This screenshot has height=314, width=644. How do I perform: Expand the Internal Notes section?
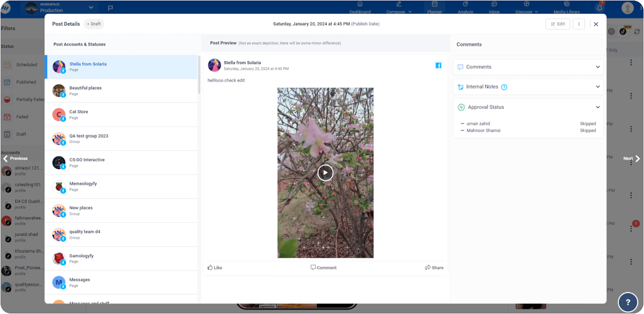coord(597,87)
